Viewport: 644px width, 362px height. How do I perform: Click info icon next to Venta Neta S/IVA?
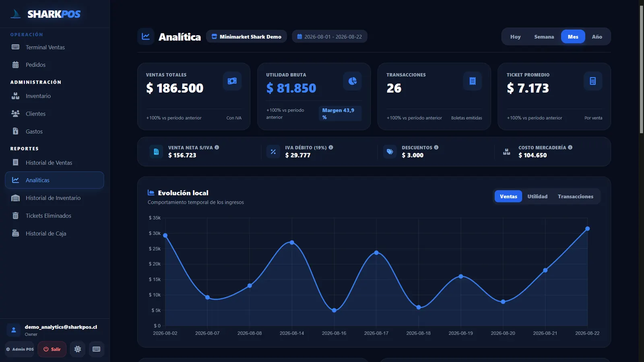(x=217, y=148)
